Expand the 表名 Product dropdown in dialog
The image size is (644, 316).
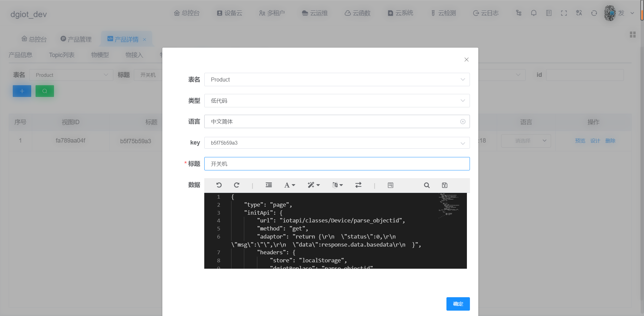[337, 80]
